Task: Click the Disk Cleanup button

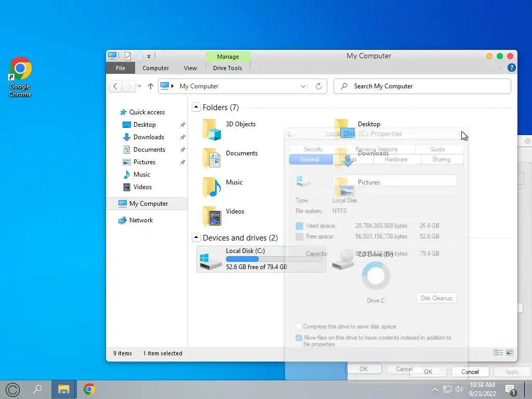Action: [436, 298]
